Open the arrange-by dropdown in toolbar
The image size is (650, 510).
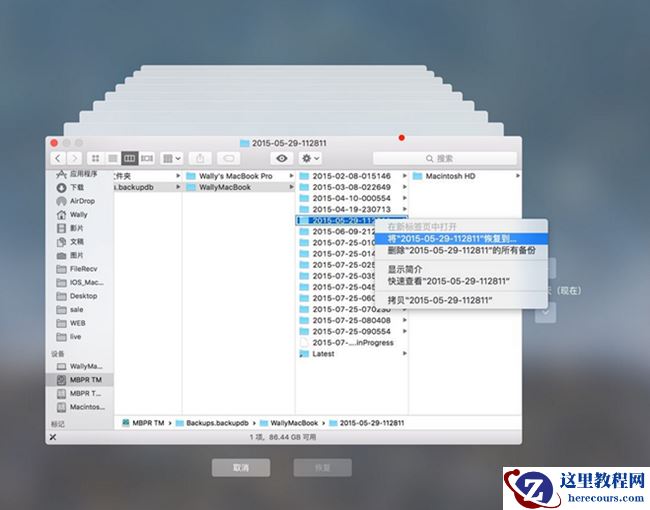tap(172, 158)
